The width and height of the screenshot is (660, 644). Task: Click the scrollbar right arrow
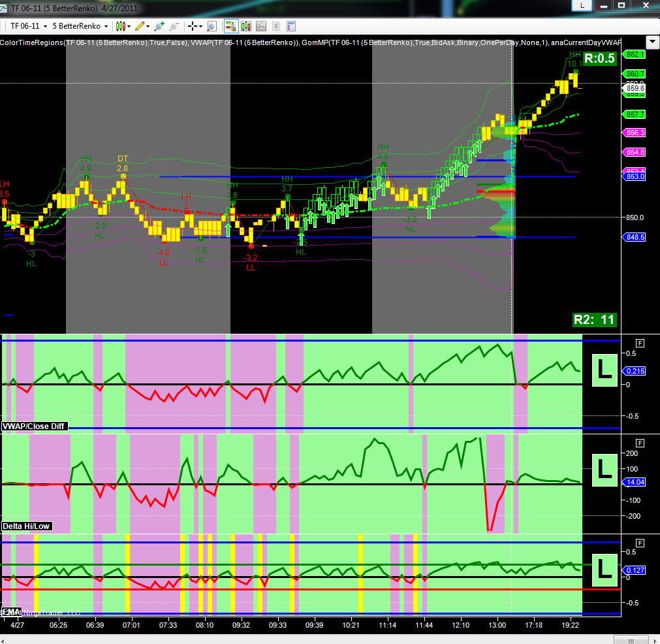click(x=656, y=641)
